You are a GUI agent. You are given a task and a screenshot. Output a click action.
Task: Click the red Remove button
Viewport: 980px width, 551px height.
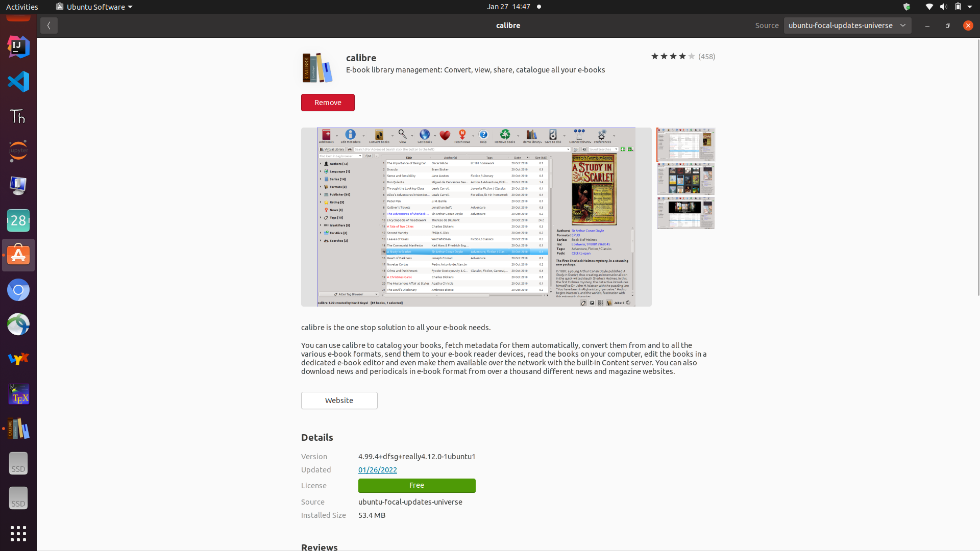(328, 103)
